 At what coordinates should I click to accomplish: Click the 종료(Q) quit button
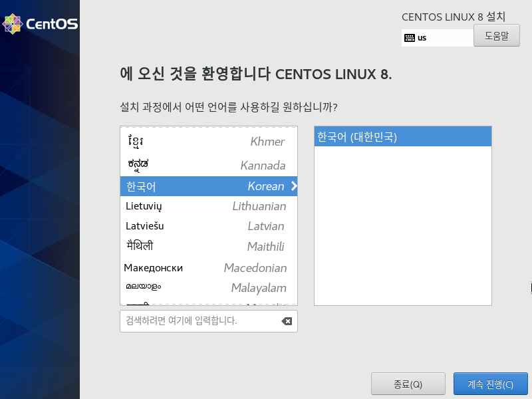point(408,384)
